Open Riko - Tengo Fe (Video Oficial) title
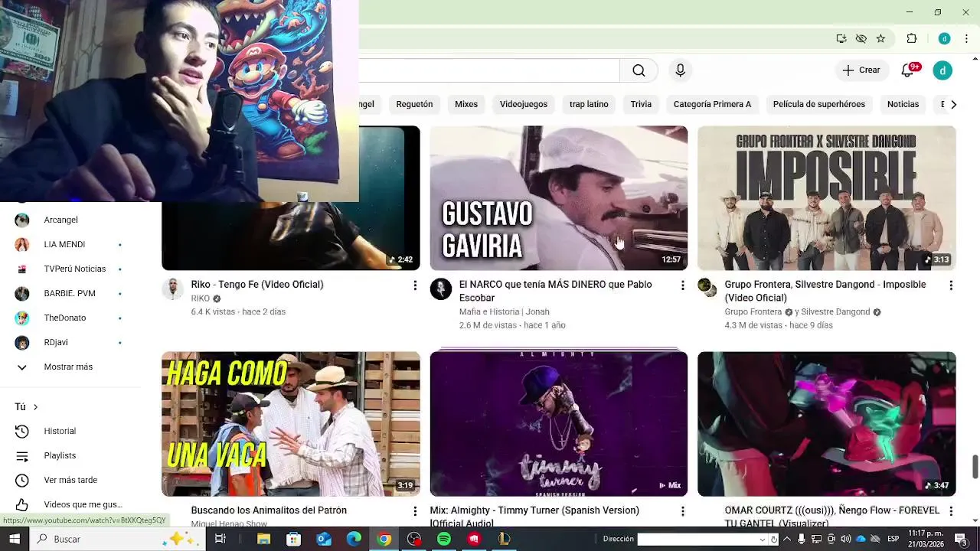The image size is (980, 551). click(257, 285)
